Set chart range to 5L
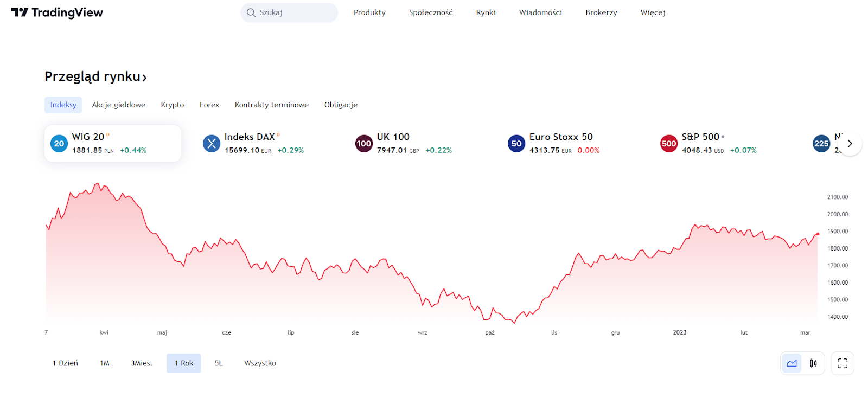 tap(219, 363)
